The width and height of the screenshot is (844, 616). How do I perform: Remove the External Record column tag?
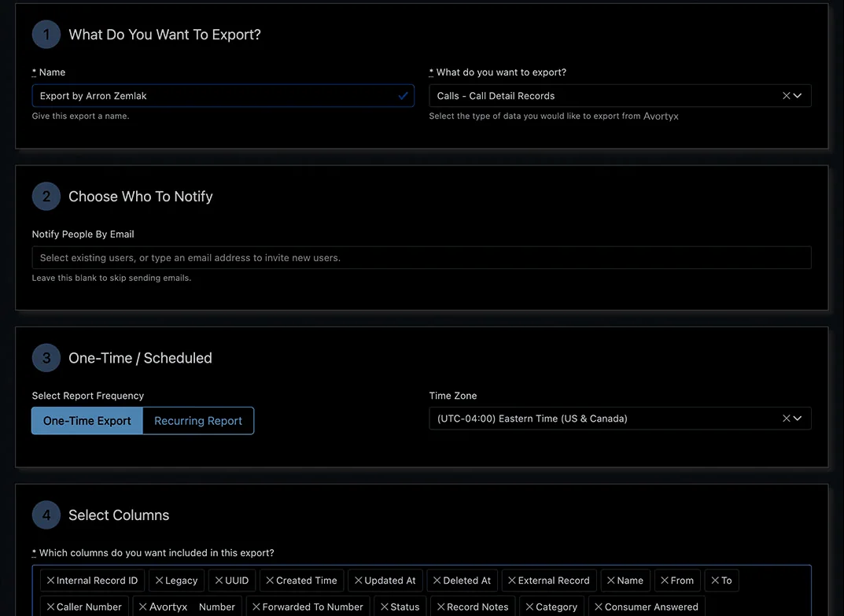click(x=512, y=580)
